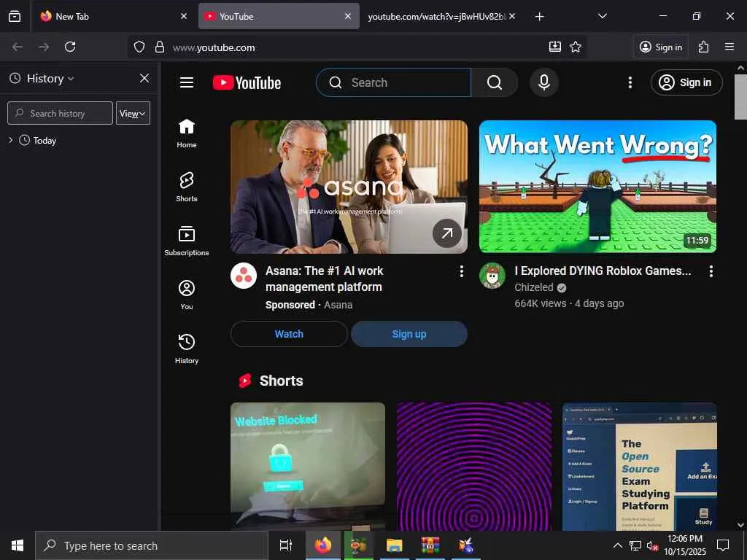This screenshot has width=747, height=560.
Task: Close the YouTube tab
Action: [348, 16]
